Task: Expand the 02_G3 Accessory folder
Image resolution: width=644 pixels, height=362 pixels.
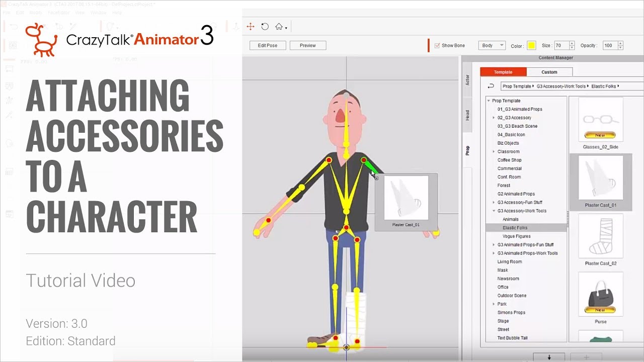Action: tap(494, 118)
